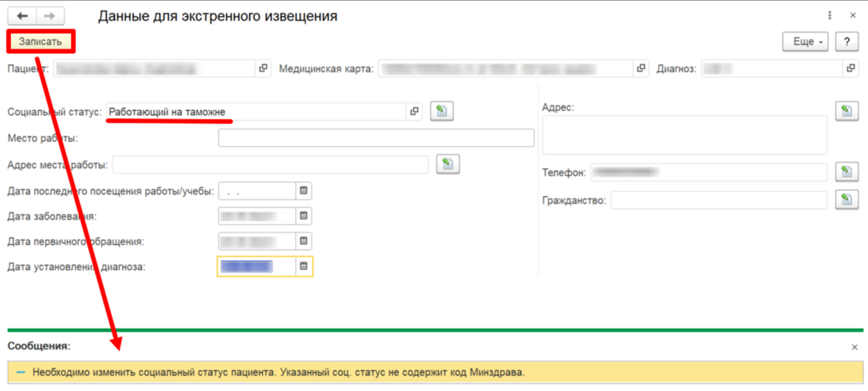Go forward with the right arrow
Image resolution: width=868 pixels, height=391 pixels.
click(50, 16)
